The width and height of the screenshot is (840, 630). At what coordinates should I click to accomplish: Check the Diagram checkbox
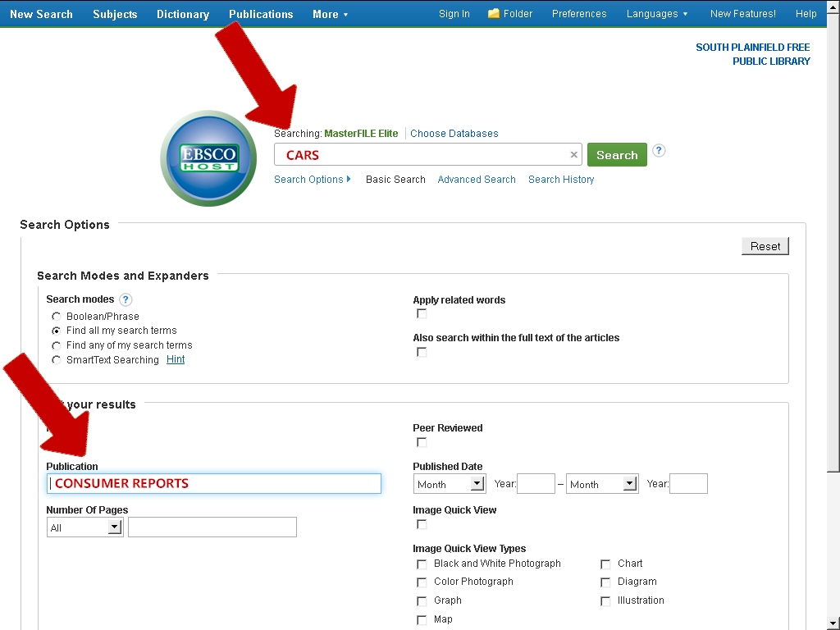(605, 582)
